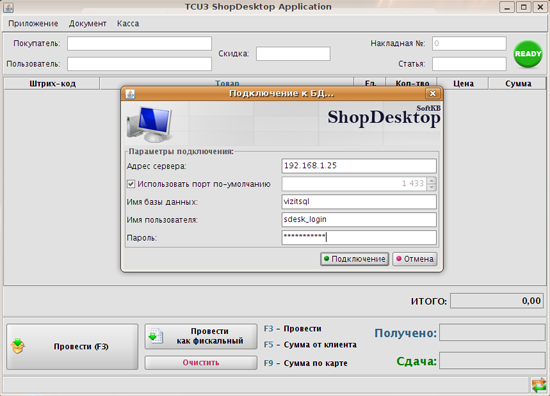The width and height of the screenshot is (550, 396).
Task: Click the Подключение button
Action: click(x=354, y=259)
